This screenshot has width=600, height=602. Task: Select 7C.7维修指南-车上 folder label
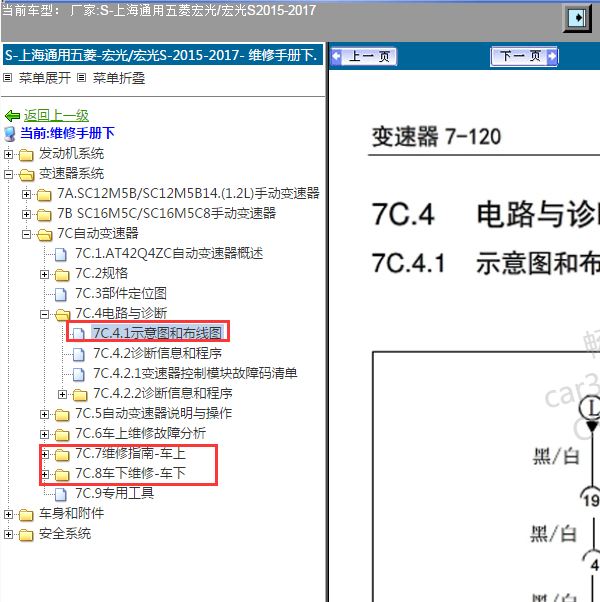pos(131,453)
